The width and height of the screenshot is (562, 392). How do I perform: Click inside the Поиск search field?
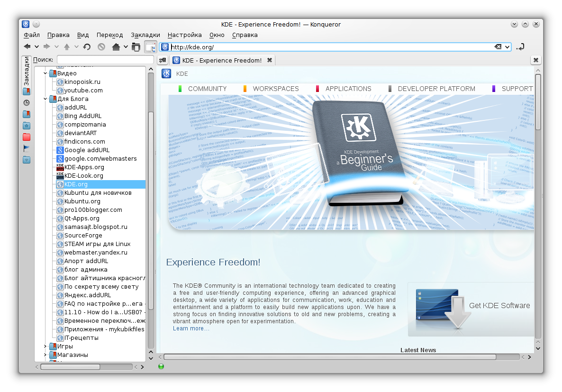coord(105,59)
